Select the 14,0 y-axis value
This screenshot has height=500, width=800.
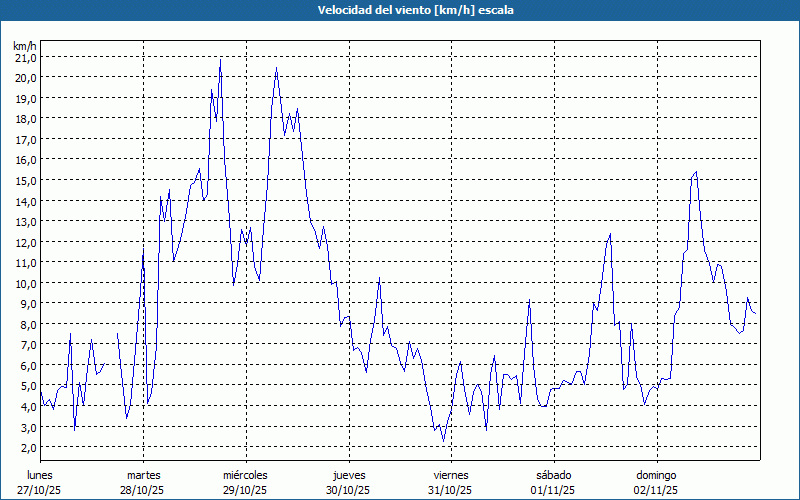(x=26, y=202)
